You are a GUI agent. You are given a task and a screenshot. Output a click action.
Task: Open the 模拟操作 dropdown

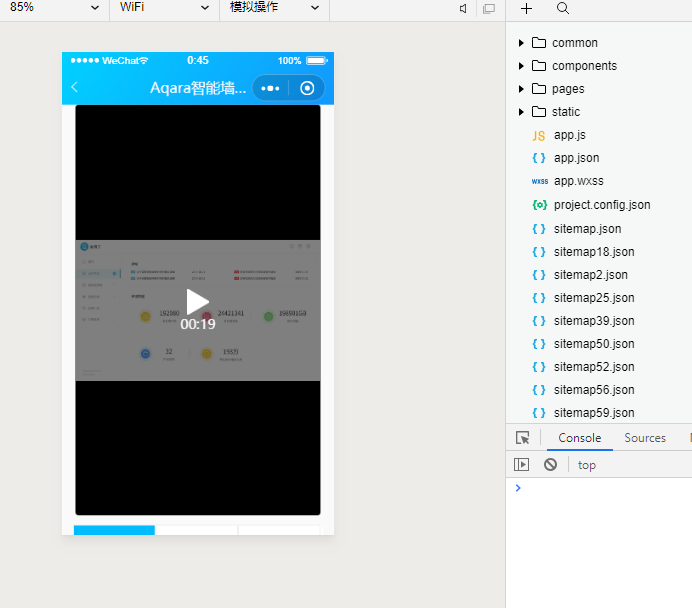(x=274, y=8)
